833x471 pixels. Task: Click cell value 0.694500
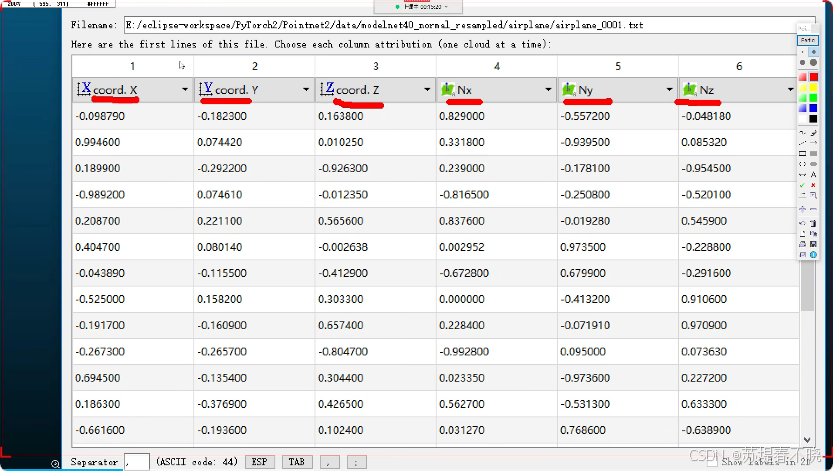pos(98,378)
